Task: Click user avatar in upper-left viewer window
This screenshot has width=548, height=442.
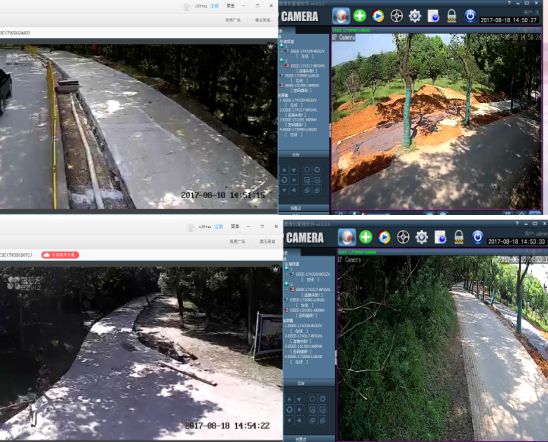Action: click(x=187, y=6)
